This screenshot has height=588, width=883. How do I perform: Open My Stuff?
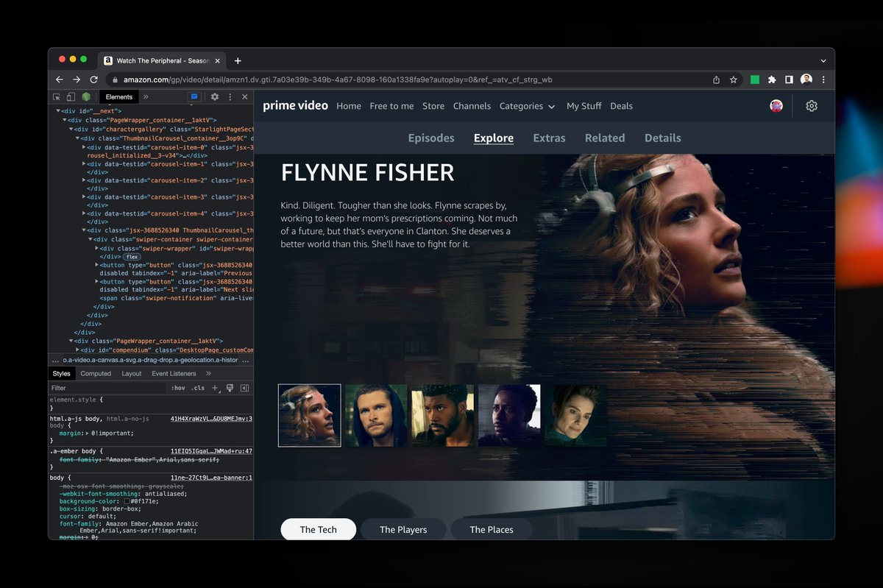point(584,106)
